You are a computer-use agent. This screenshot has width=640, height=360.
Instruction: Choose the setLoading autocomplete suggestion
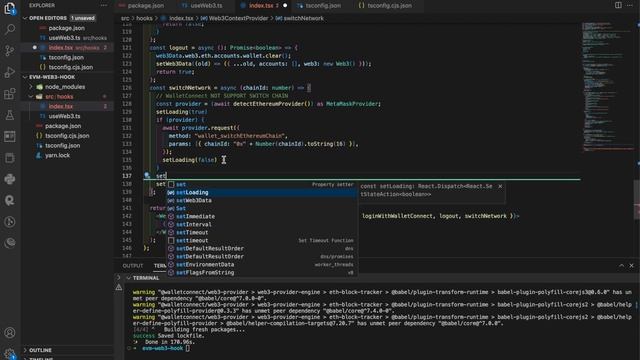[x=261, y=192]
